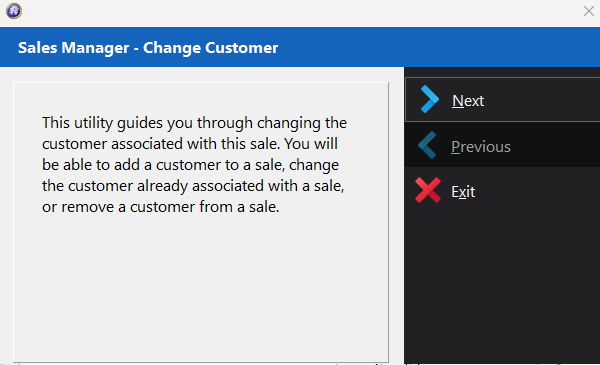Viewport: 600px width, 365px height.
Task: Leave the wizard via Exit text
Action: pyautogui.click(x=463, y=192)
